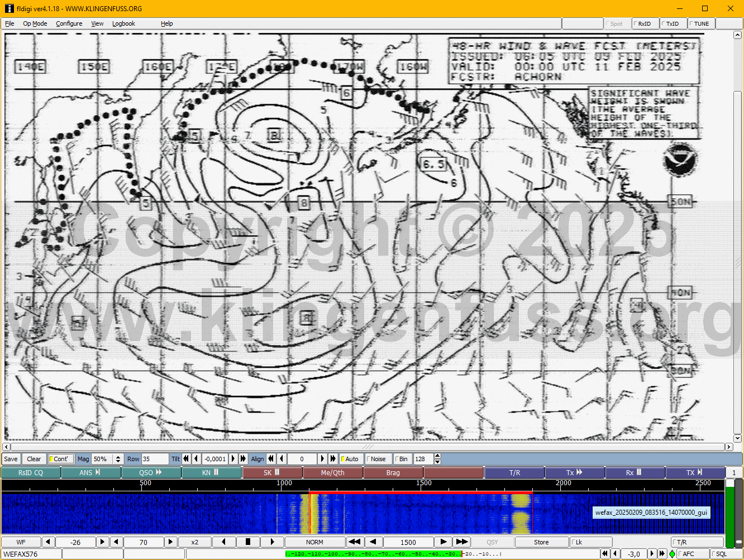Viewport: 744px width, 560px height.
Task: Click the waterfall fast-forward double arrow
Action: point(461,542)
